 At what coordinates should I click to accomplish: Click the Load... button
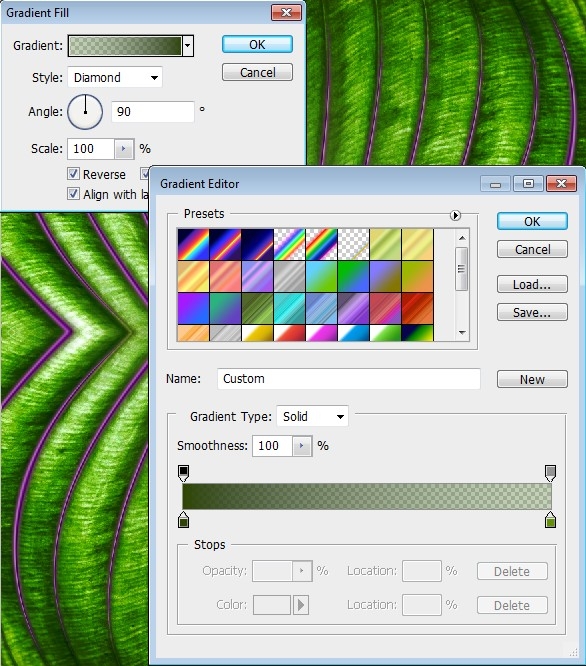click(532, 284)
